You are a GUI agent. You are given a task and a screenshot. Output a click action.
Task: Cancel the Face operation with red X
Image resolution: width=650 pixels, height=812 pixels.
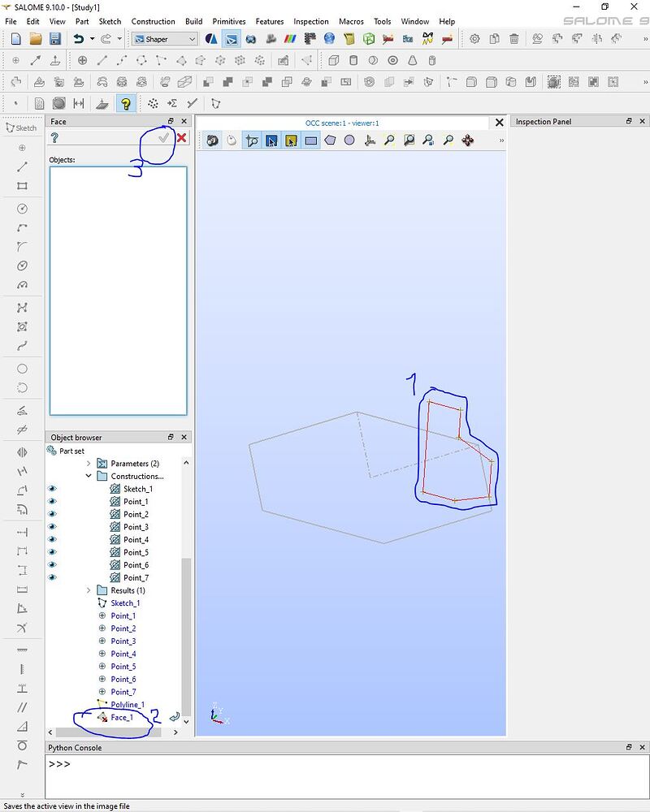point(181,138)
